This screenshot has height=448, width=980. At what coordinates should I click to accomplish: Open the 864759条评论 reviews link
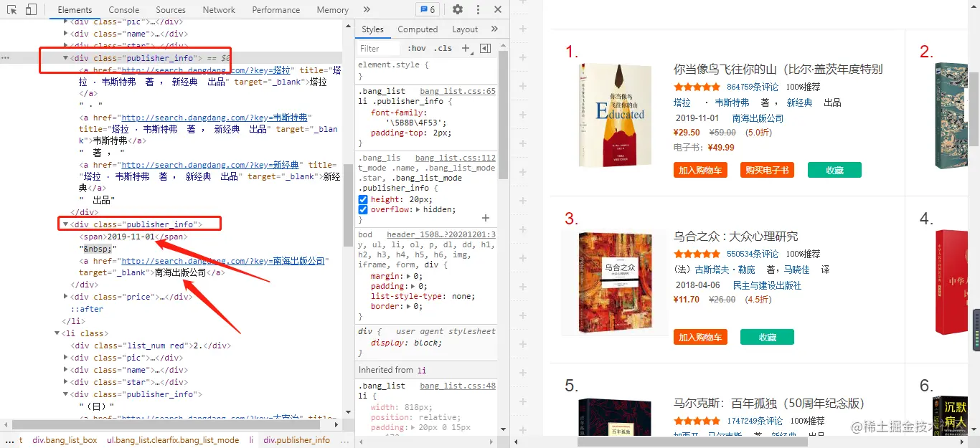(753, 87)
